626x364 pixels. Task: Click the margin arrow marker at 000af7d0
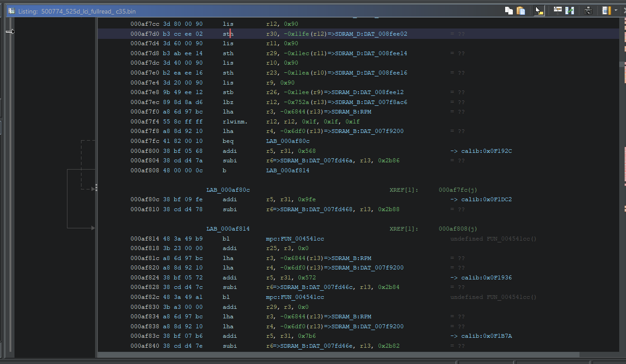pos(10,31)
